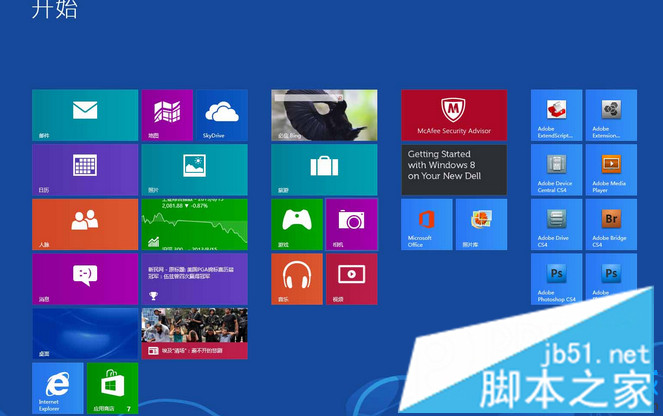Open the Desktop tile

click(x=85, y=333)
